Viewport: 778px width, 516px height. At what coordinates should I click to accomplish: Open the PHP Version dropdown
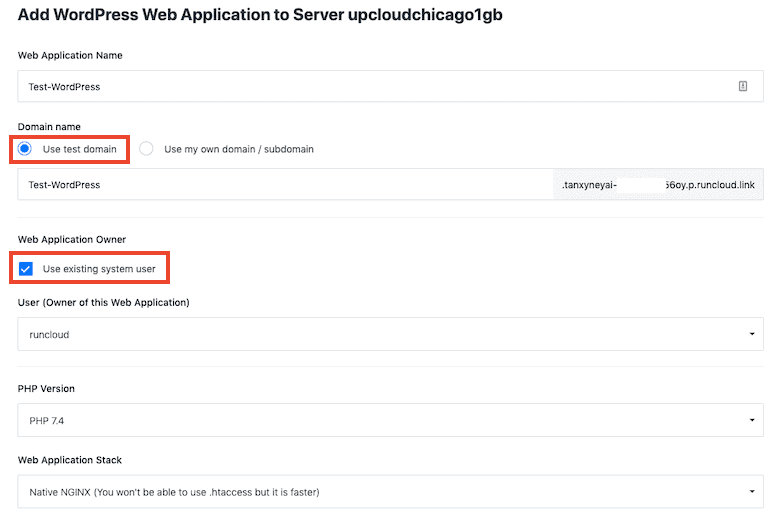coord(390,420)
